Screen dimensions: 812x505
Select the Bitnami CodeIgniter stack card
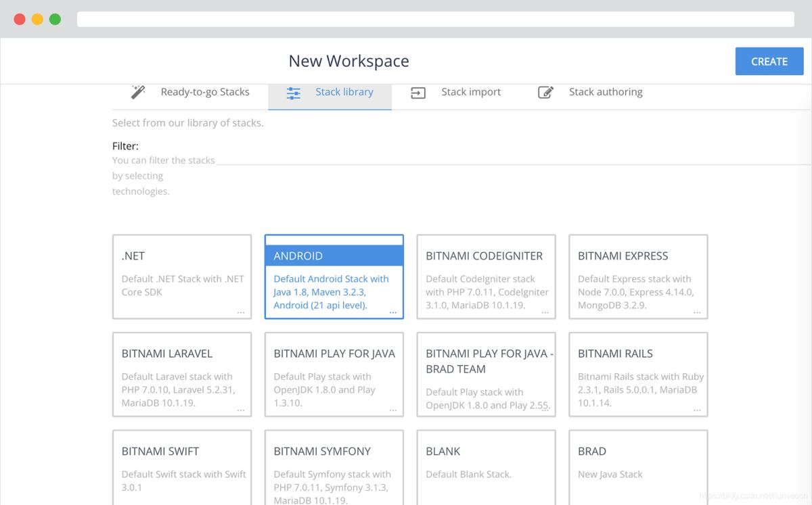pos(486,276)
